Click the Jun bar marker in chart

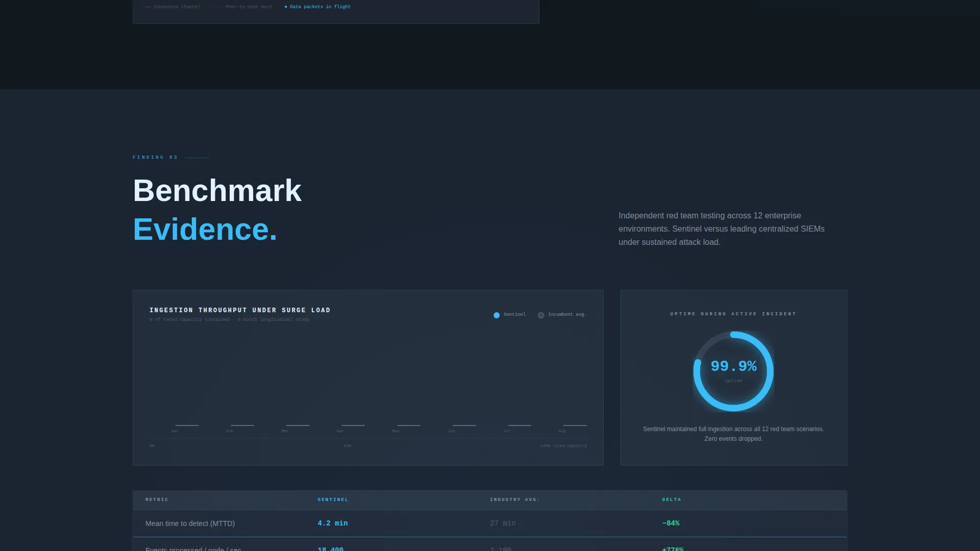[x=464, y=425]
